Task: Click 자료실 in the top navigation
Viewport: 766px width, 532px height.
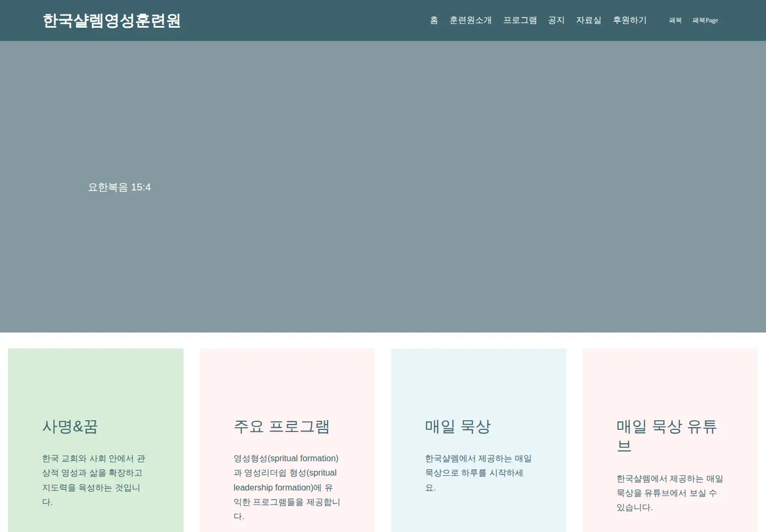Action: (589, 20)
